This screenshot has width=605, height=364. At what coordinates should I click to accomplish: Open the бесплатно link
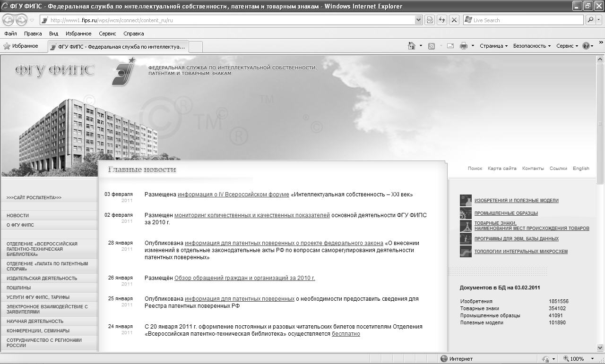pos(346,334)
